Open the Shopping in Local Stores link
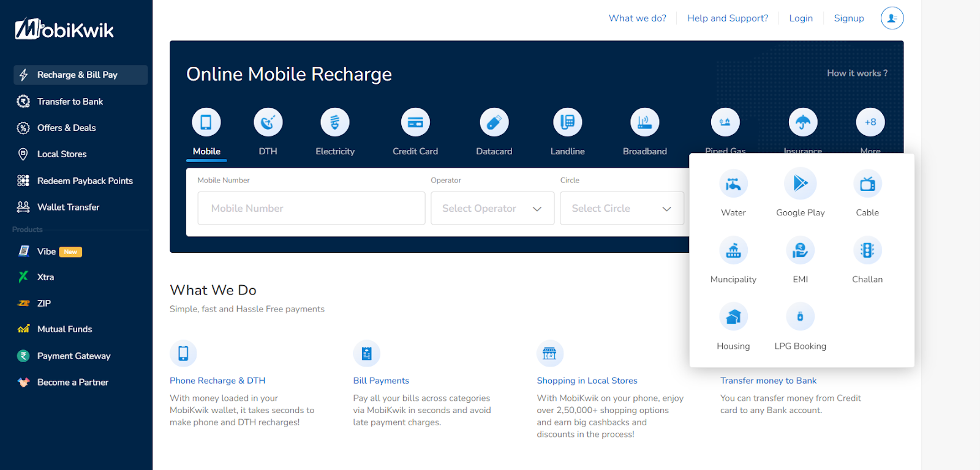 (587, 381)
